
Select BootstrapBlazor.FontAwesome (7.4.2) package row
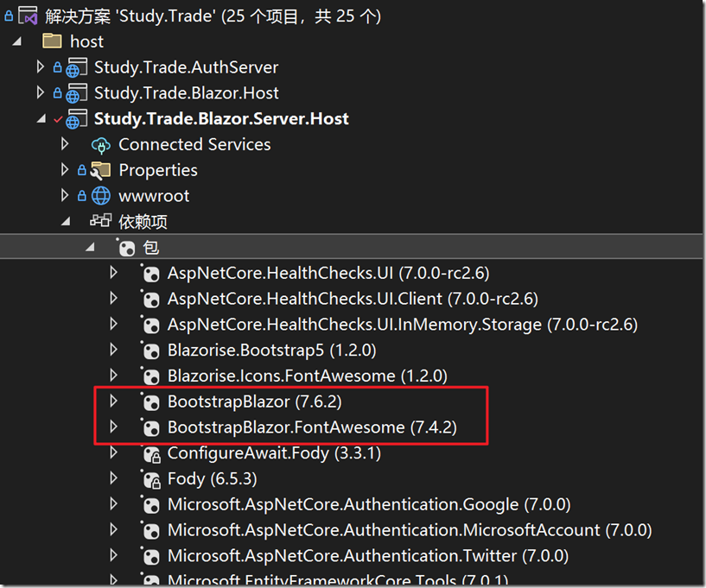point(313,427)
